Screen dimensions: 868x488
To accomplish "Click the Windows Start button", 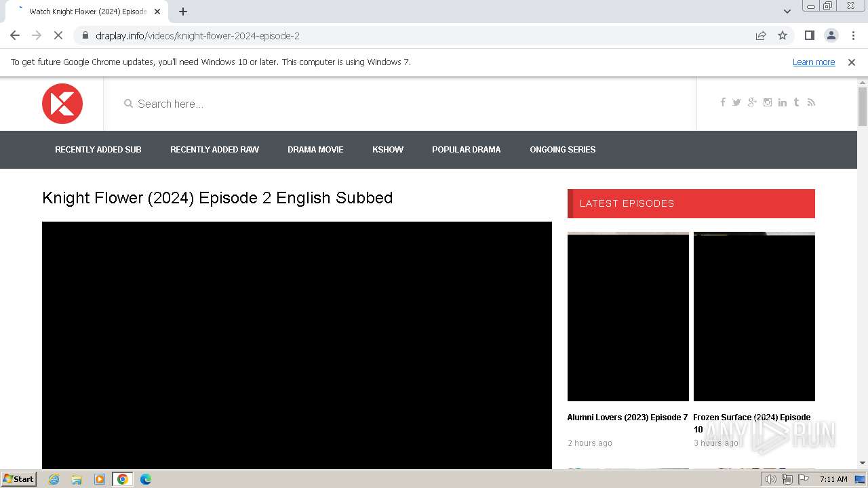I will 18,479.
